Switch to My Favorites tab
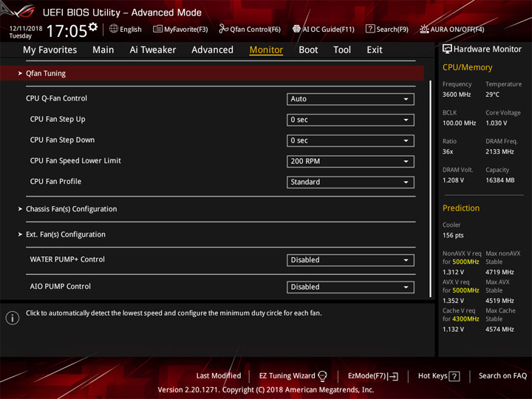Image resolution: width=532 pixels, height=399 pixels. pyautogui.click(x=50, y=50)
